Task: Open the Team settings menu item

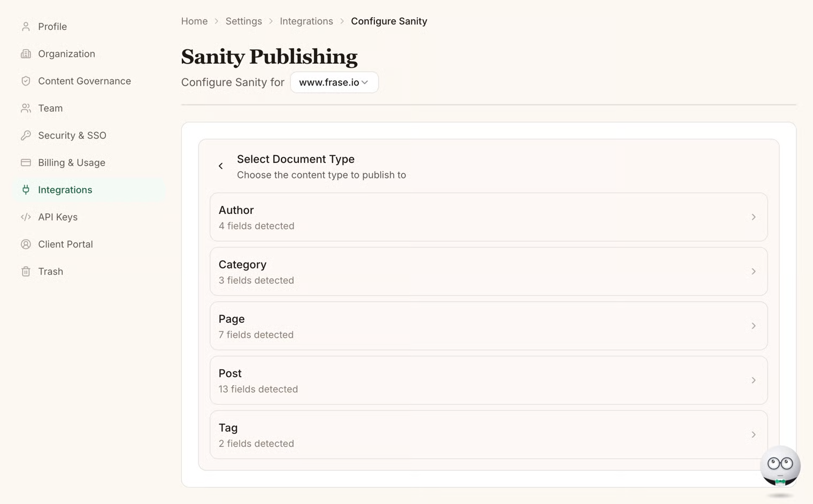Action: pos(50,108)
